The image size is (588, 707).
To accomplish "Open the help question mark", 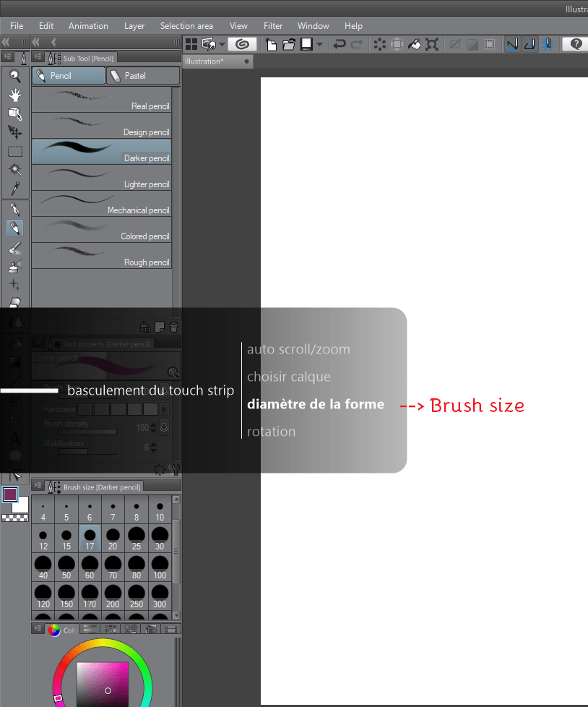I will pos(576,44).
